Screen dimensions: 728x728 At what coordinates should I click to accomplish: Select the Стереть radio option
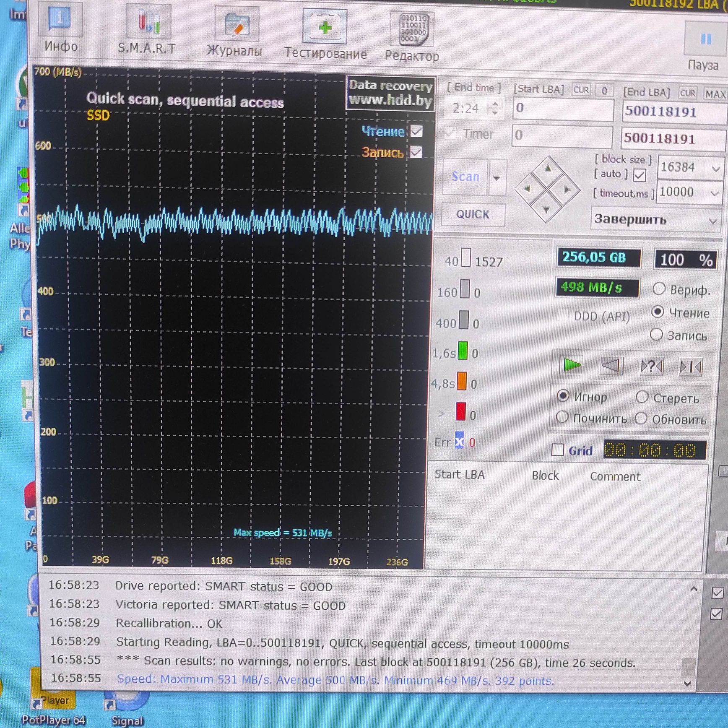click(642, 397)
